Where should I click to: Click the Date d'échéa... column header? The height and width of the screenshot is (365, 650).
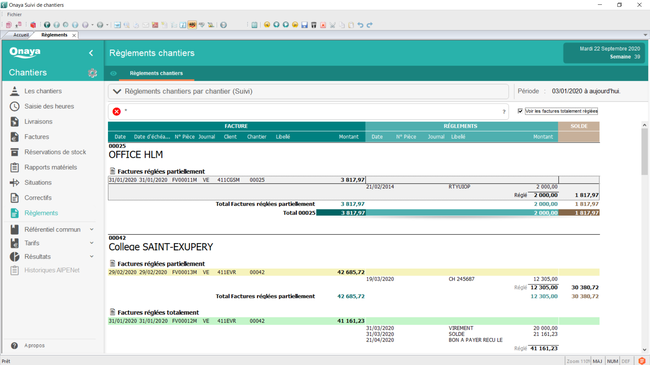152,137
